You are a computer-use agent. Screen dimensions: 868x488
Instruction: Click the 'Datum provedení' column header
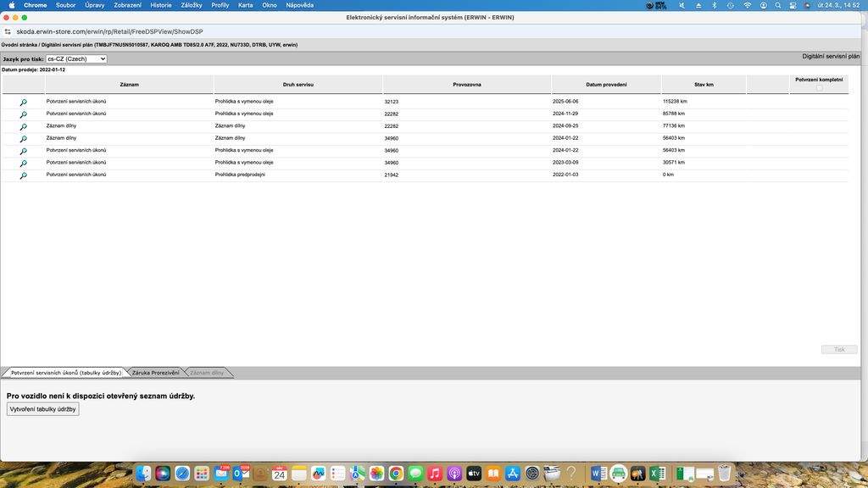pos(606,85)
